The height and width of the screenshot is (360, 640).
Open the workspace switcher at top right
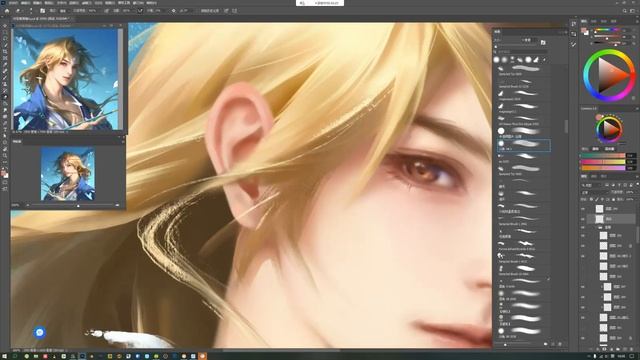tap(633, 11)
